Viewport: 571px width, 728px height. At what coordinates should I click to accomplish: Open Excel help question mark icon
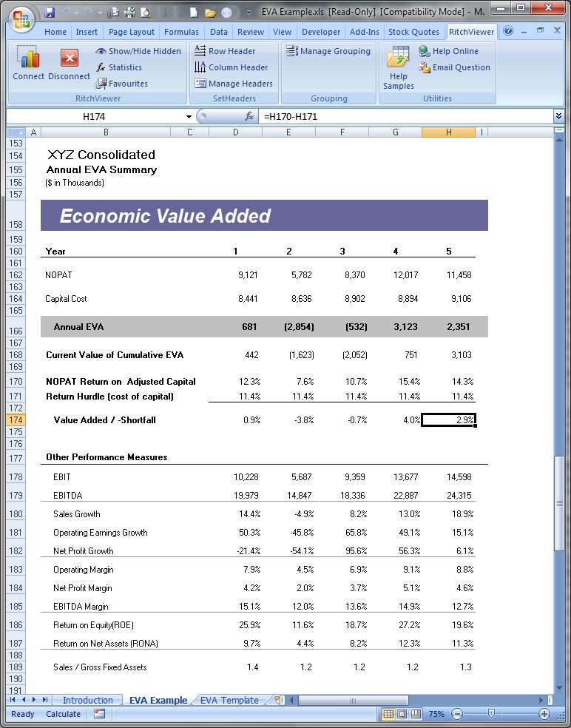508,31
